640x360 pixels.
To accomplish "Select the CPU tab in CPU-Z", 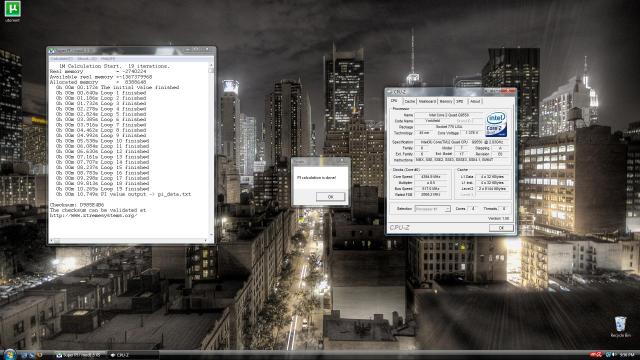I will tap(394, 101).
